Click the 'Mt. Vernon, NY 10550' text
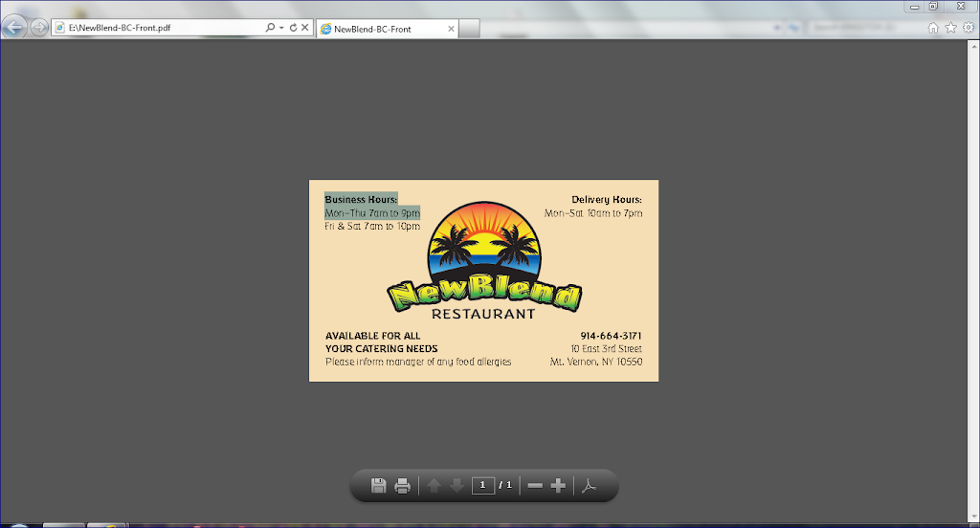 tap(596, 362)
